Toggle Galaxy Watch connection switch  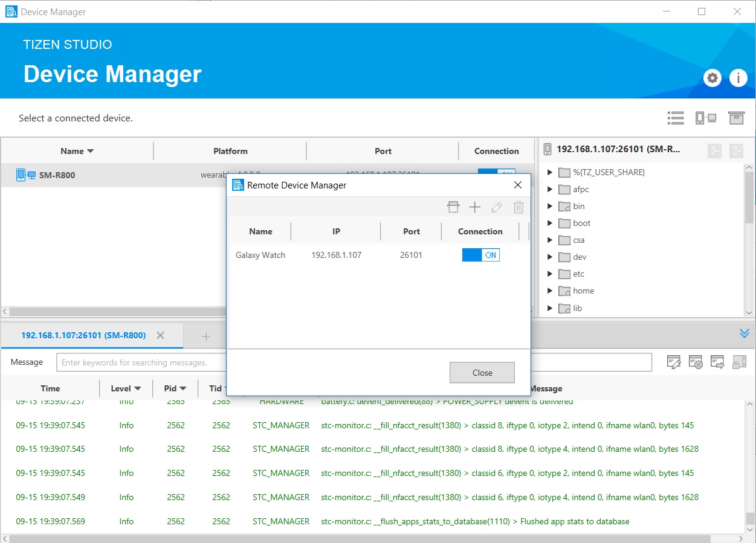tap(481, 255)
